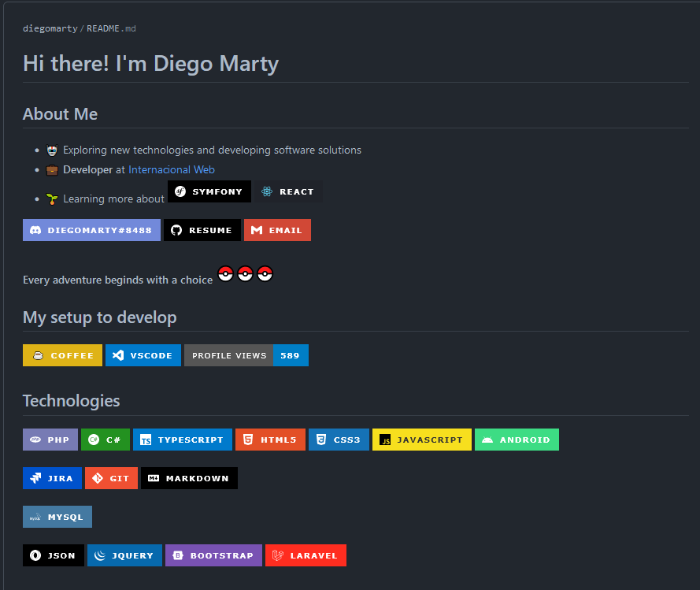Click the MySQL badge
Image resolution: width=700 pixels, height=590 pixels.
click(57, 517)
